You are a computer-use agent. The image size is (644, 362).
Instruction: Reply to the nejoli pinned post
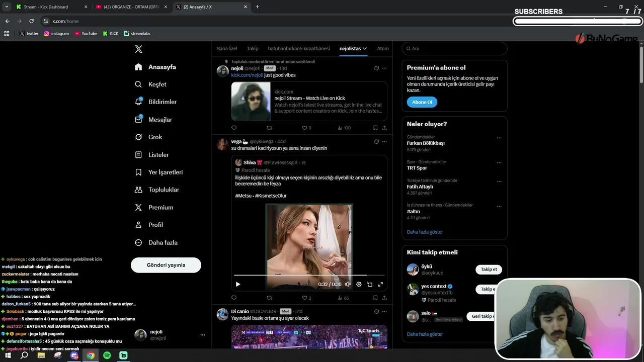click(x=234, y=128)
